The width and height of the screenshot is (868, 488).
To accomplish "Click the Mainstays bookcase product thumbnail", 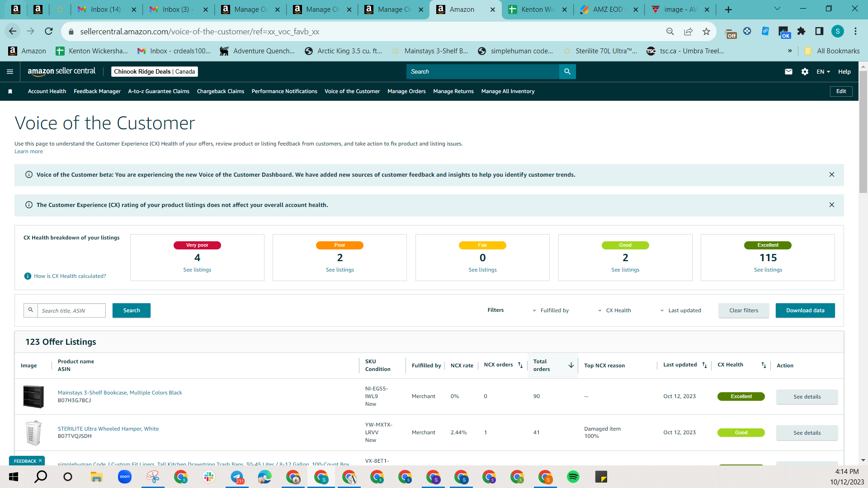I will (33, 397).
